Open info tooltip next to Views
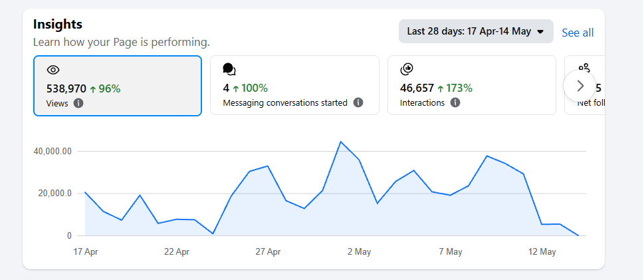This screenshot has width=644, height=280. coord(78,103)
